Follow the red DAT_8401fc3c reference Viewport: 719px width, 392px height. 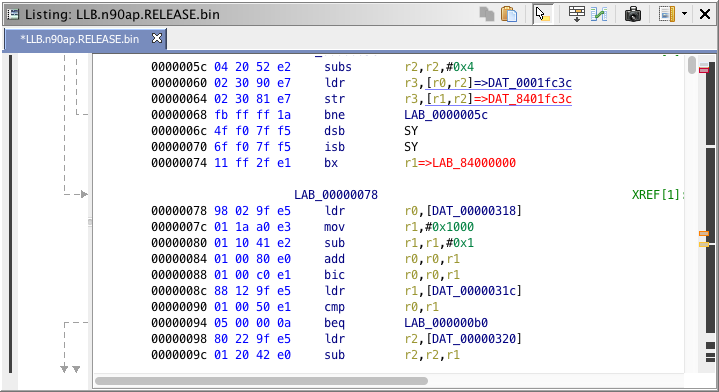point(530,99)
